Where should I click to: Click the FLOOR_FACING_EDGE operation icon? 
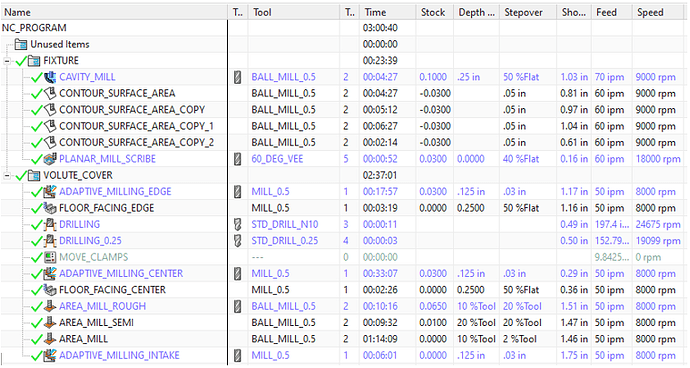click(50, 208)
